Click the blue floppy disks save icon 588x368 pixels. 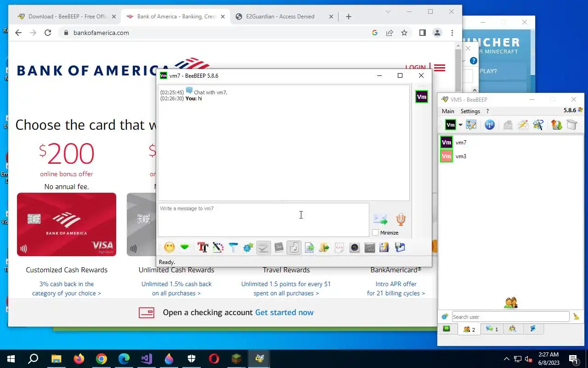(400, 247)
